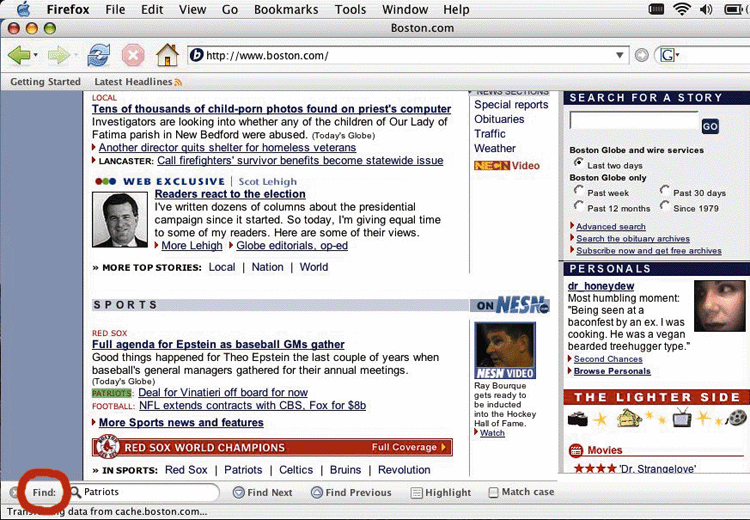Open the Tools menu
Viewport: 750px width, 520px height.
[350, 9]
